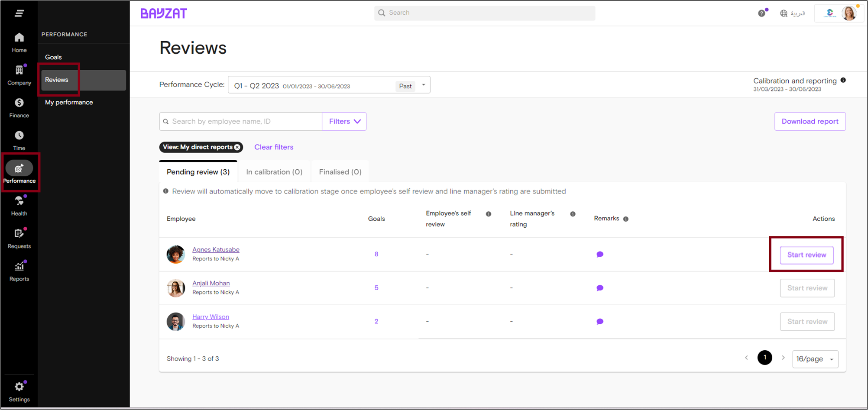Open the Health sidebar icon
Screen dimensions: 868x410
[19, 201]
